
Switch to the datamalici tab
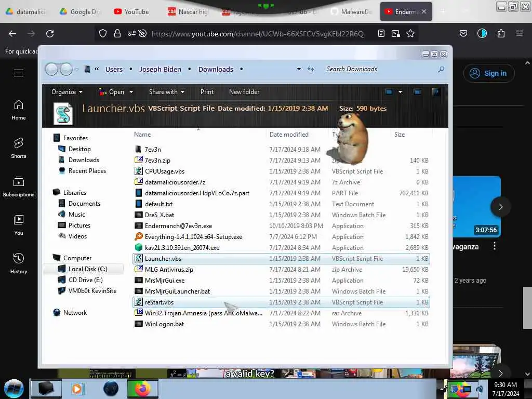pyautogui.click(x=26, y=12)
